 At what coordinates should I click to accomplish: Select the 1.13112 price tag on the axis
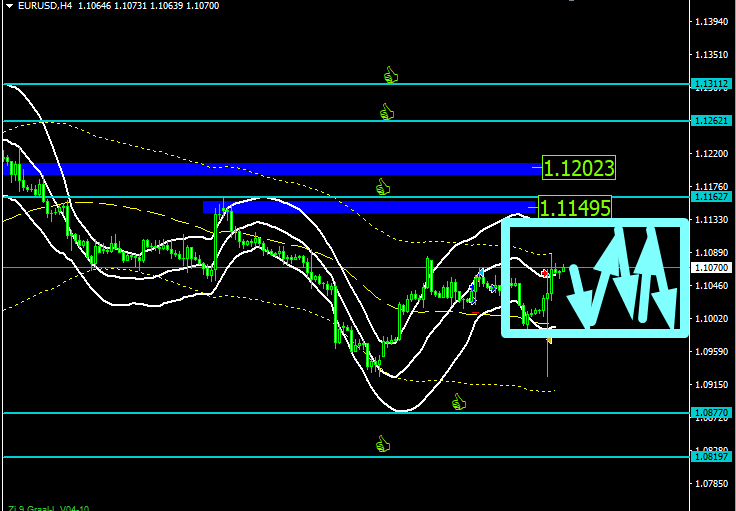tap(711, 84)
